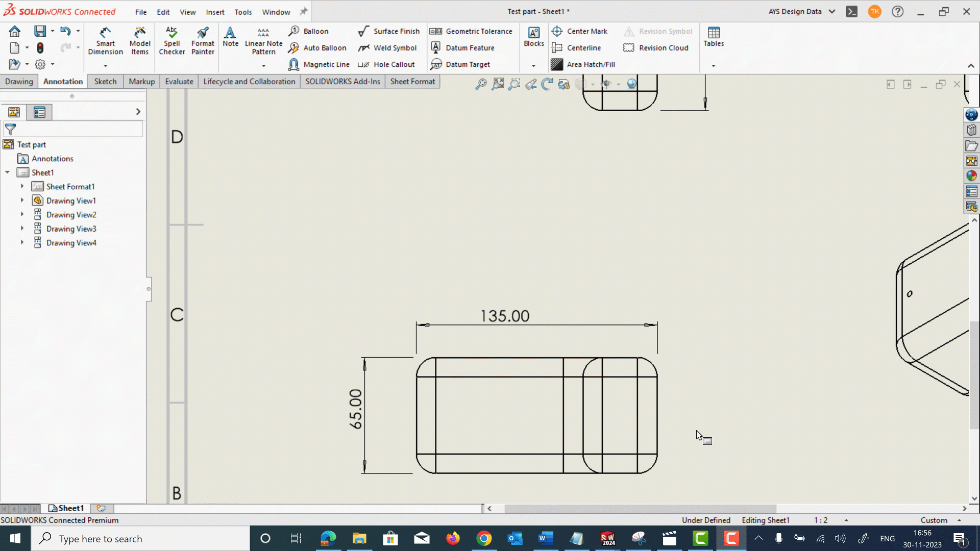The image size is (980, 551).
Task: Open the SOLIDWORKS Add-Ins tab
Action: [342, 82]
